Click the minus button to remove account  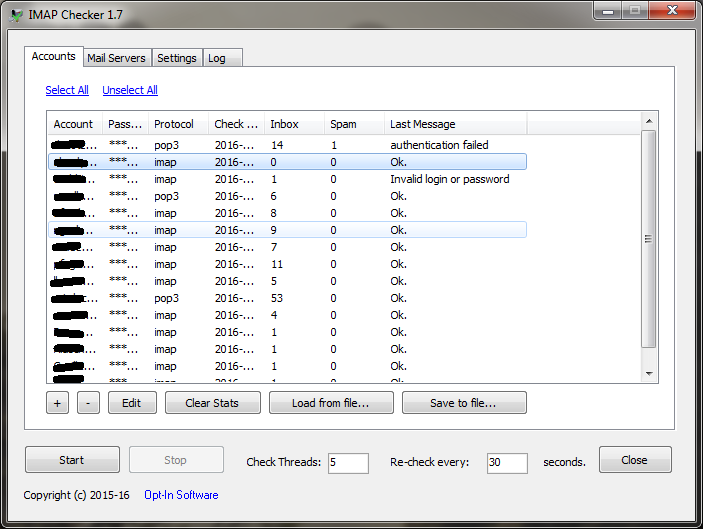tap(88, 403)
